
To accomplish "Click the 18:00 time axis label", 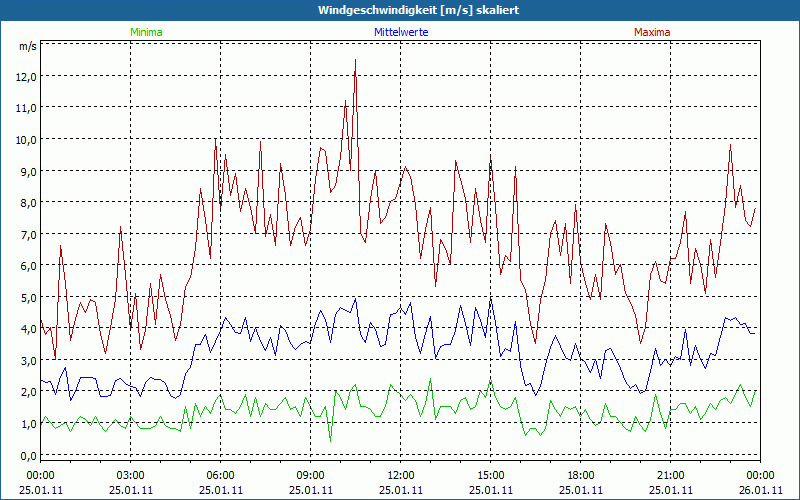I will [x=581, y=476].
